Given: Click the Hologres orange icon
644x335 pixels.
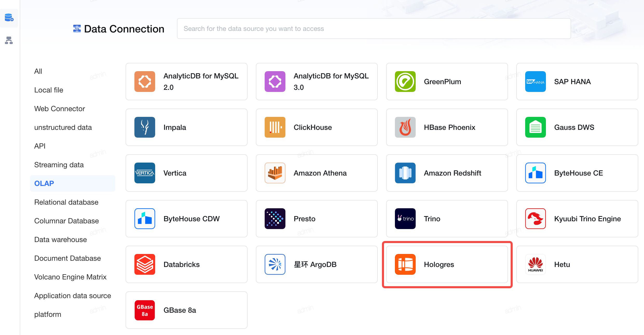Looking at the screenshot, I should point(405,264).
